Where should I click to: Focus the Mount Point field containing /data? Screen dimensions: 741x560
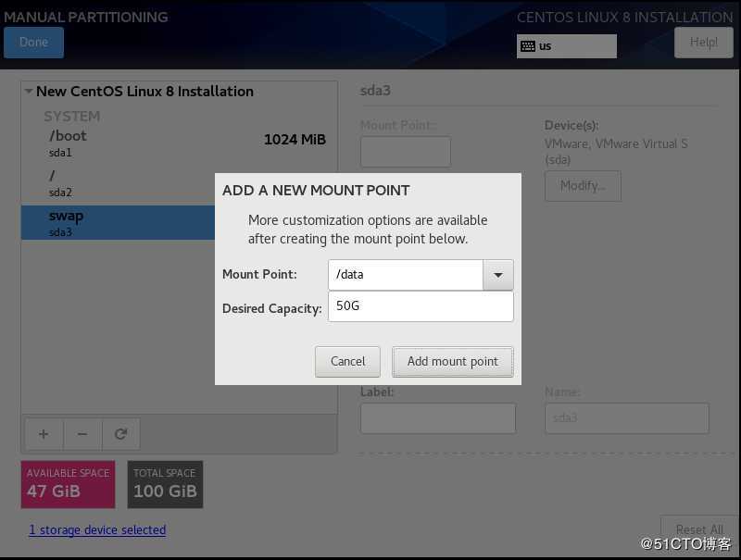(x=406, y=275)
